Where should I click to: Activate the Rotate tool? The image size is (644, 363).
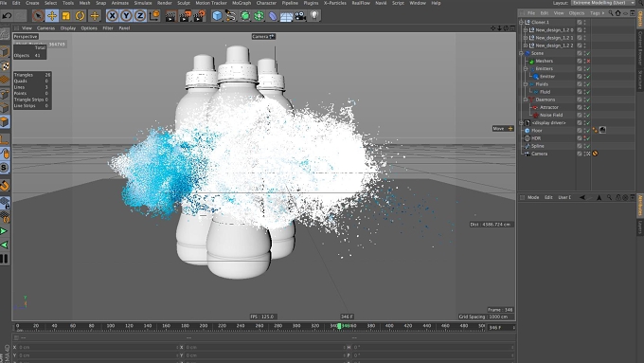click(80, 16)
